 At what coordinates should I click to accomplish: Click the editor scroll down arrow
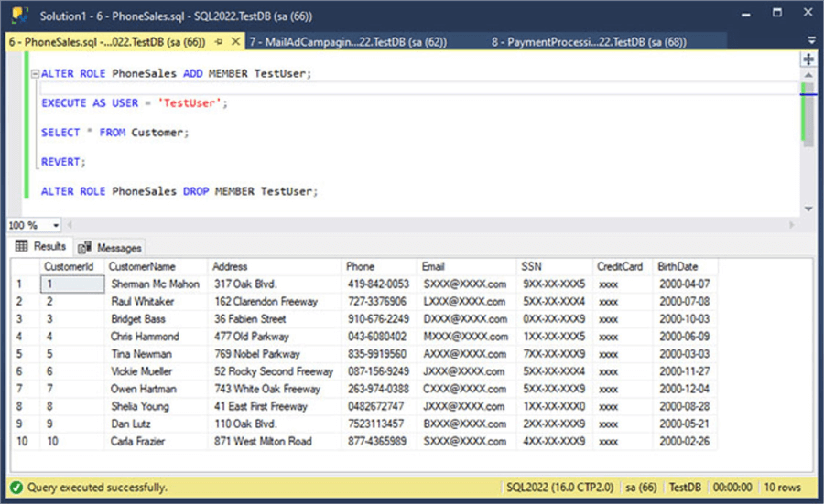808,209
